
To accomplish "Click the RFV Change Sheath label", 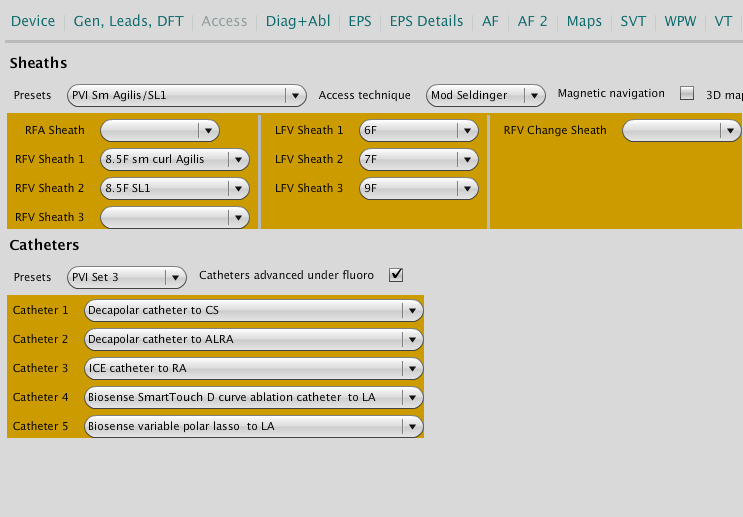I will (555, 130).
